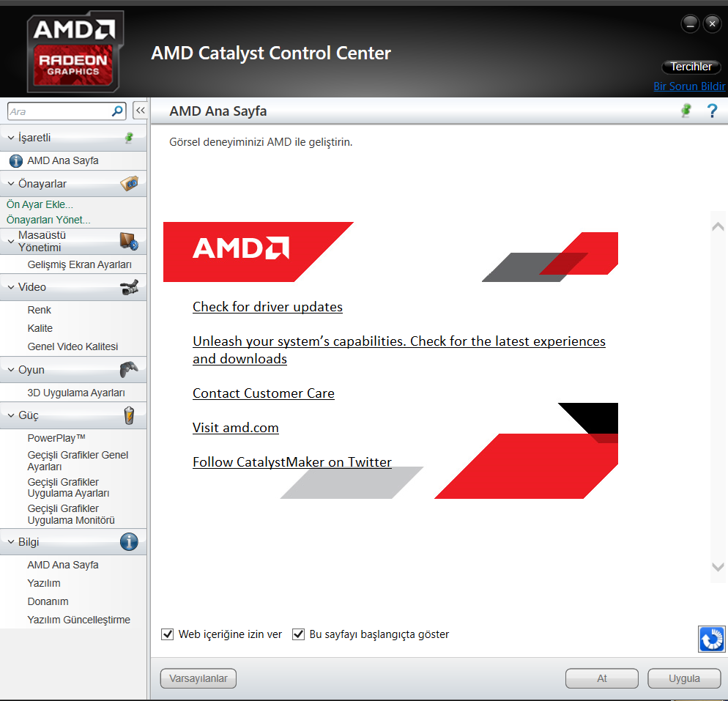Screen dimensions: 728x701
Task: Pin this page using green pushpin icon
Action: click(686, 111)
